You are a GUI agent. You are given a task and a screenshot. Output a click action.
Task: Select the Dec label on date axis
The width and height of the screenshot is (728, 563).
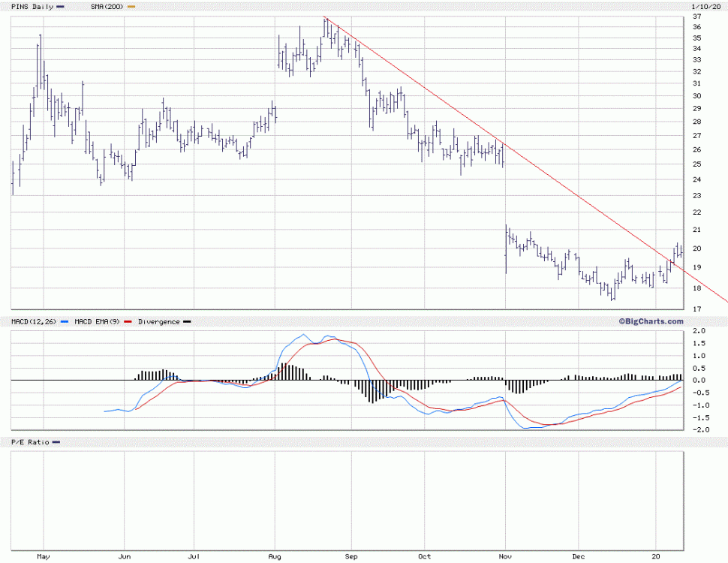[x=579, y=556]
